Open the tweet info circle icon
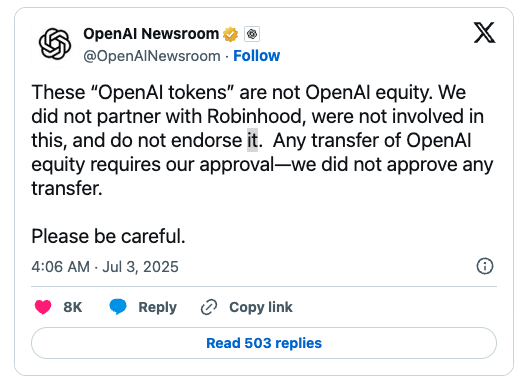Image resolution: width=523 pixels, height=383 pixels. (485, 266)
